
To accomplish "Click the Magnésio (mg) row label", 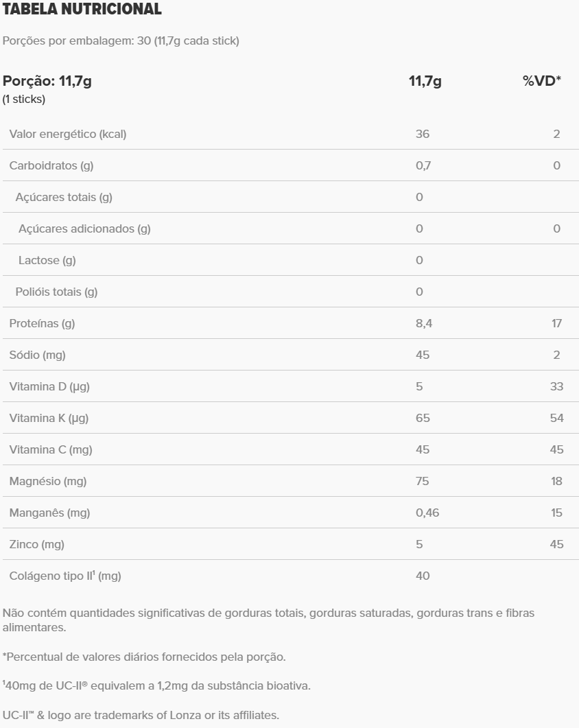I will coord(48,481).
